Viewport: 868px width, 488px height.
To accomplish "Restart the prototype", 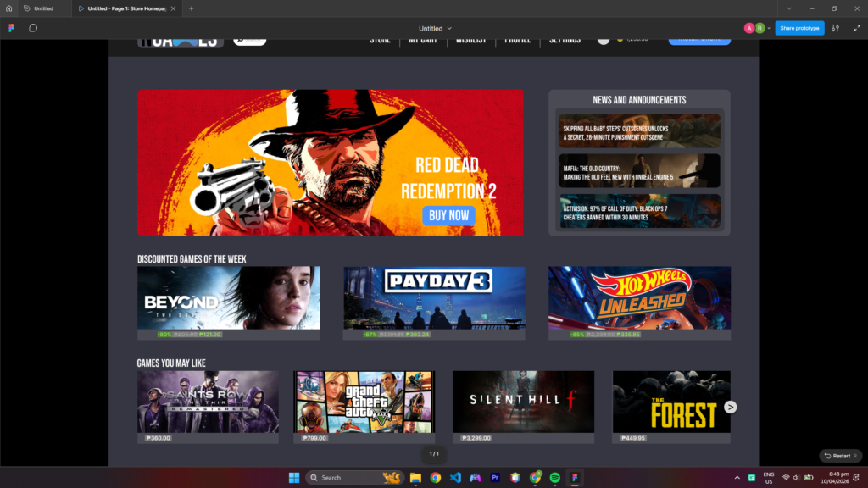I will 838,456.
